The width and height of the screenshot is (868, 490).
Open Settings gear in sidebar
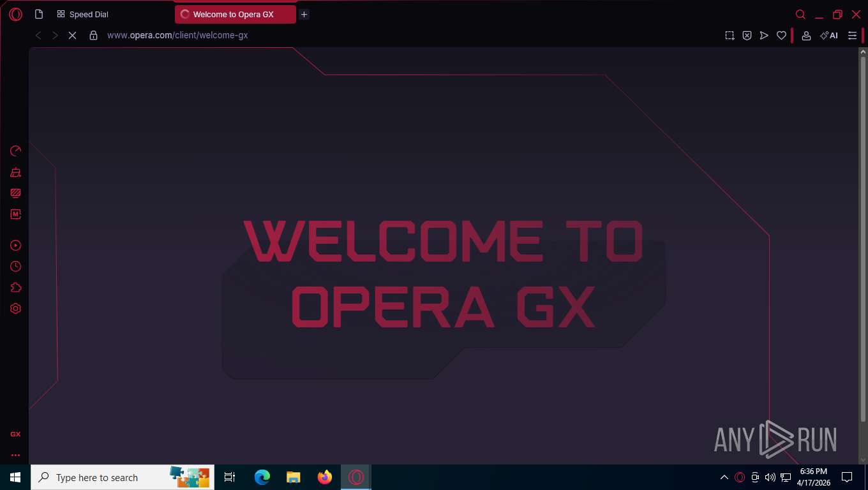pyautogui.click(x=15, y=309)
